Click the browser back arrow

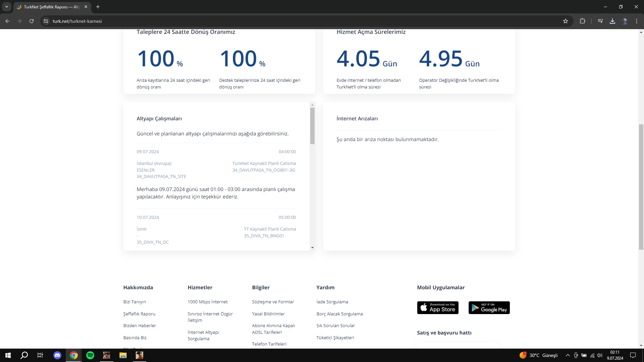click(7, 21)
